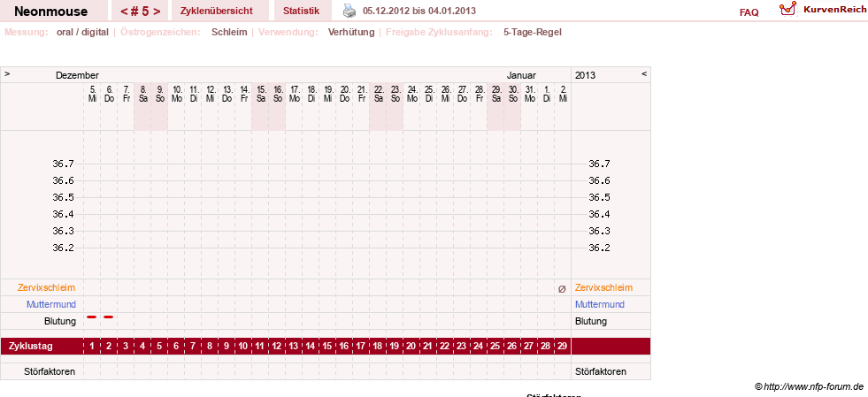
Task: Click the '<' arrow right of 2013
Action: tap(644, 73)
